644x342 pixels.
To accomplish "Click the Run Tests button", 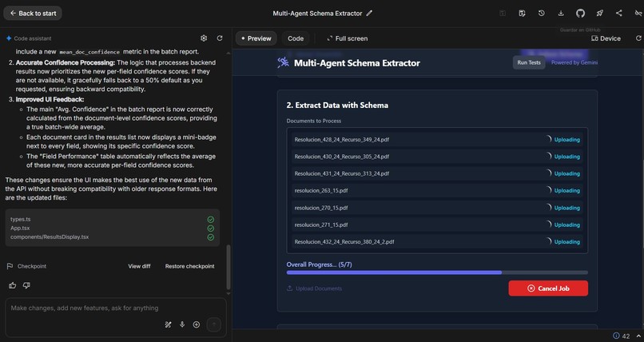I will point(529,62).
